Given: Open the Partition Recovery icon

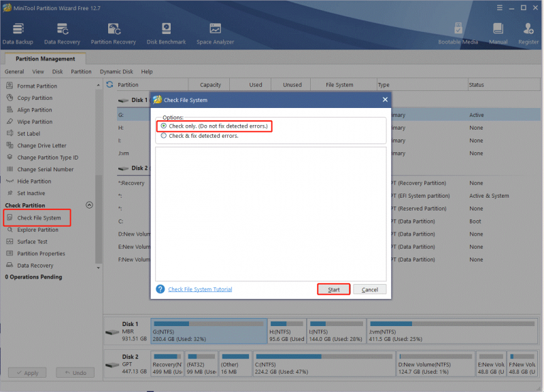Looking at the screenshot, I should (x=114, y=29).
